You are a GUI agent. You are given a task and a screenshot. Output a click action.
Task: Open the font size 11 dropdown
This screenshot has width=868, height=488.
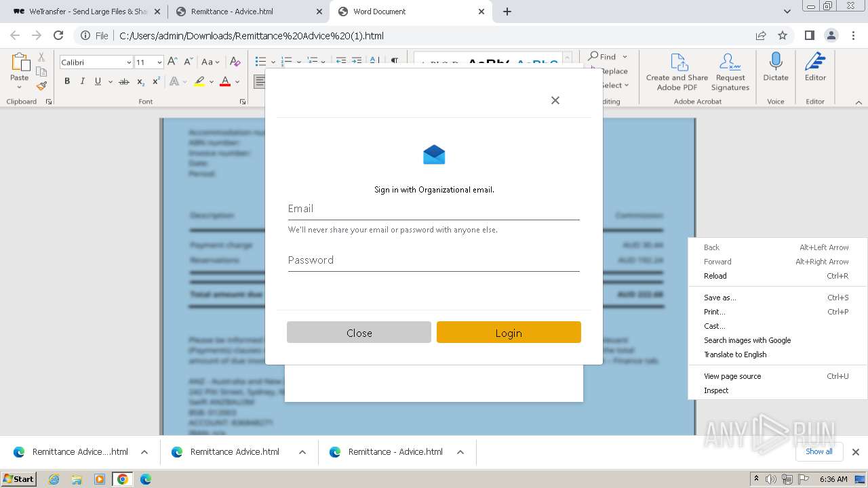click(159, 62)
